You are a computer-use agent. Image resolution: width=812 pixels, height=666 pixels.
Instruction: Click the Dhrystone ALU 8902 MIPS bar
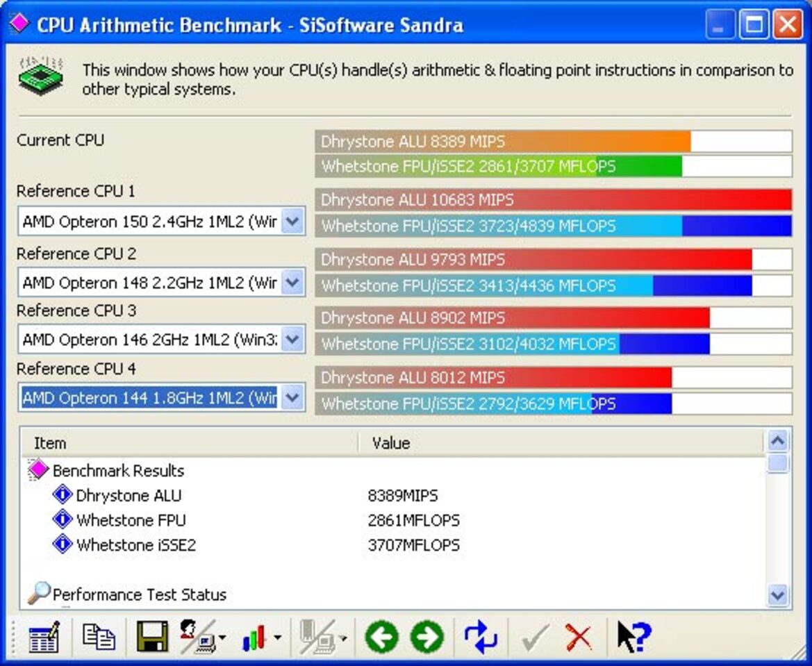[x=554, y=318]
